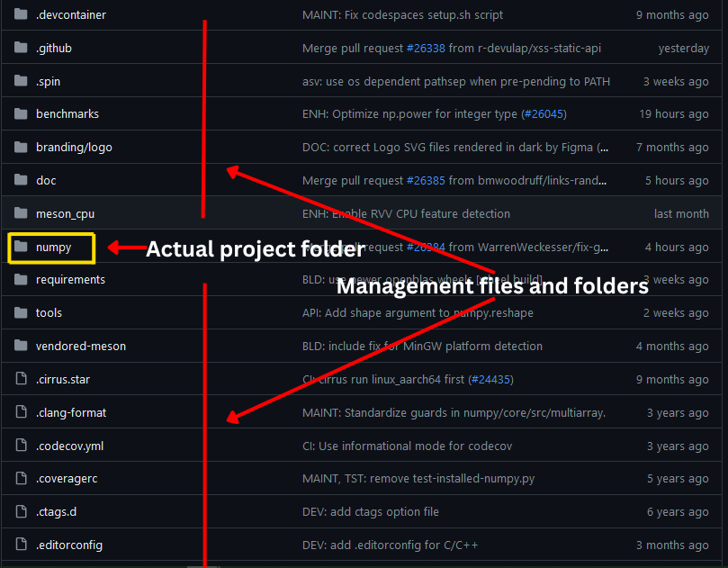Click 'yesterday' timestamp in .github row
This screenshot has width=728, height=568.
[683, 49]
